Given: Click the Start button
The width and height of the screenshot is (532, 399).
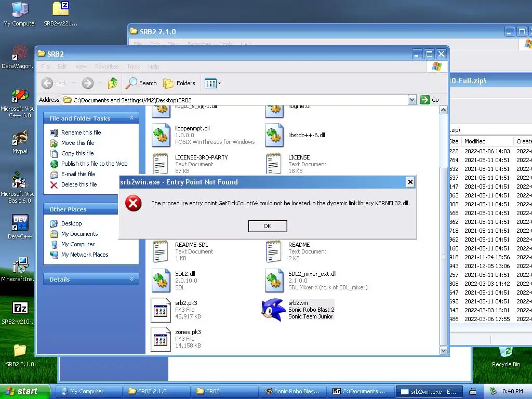Looking at the screenshot, I should pos(24,391).
